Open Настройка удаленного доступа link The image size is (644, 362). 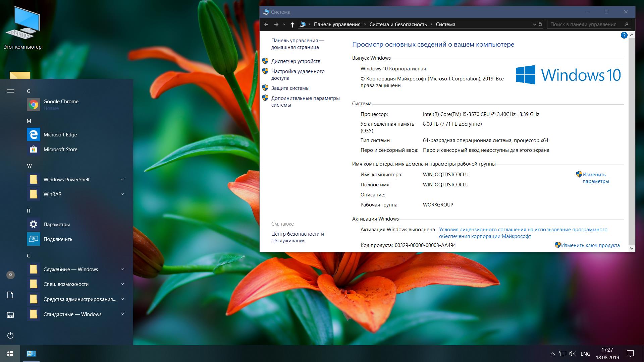click(298, 75)
